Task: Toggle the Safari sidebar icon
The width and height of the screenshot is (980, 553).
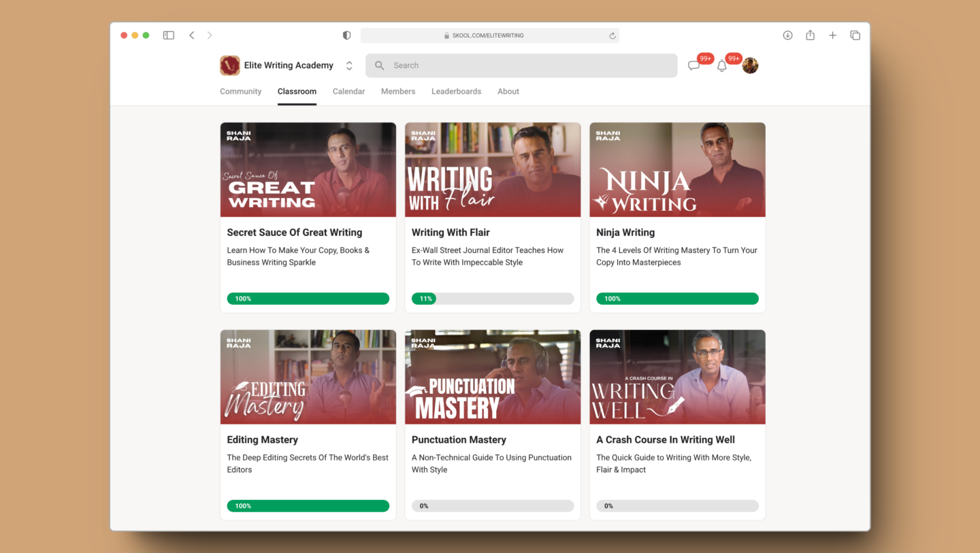Action: (168, 35)
